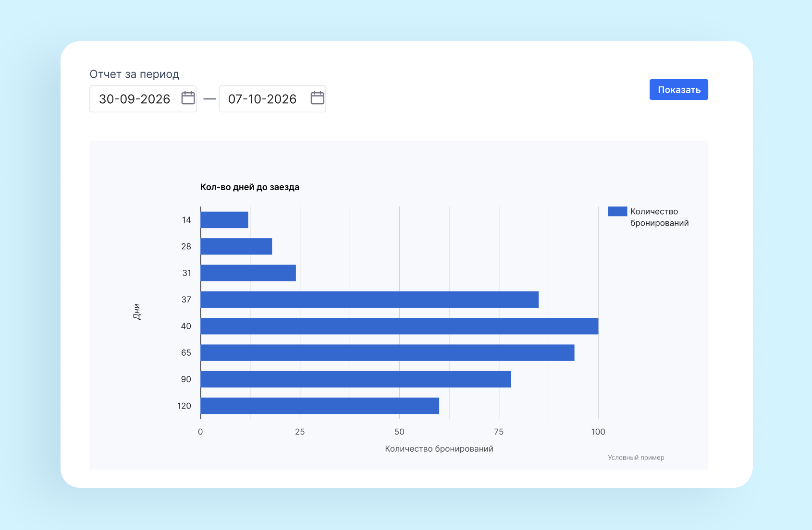Focus the end date field 07-10-2026
Image resolution: width=812 pixels, height=530 pixels.
(272, 99)
